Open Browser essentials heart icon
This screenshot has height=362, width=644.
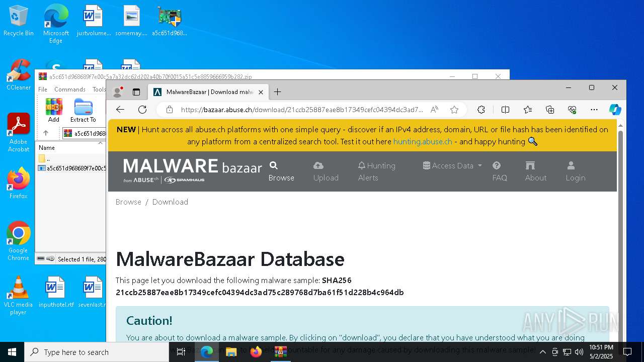point(572,110)
